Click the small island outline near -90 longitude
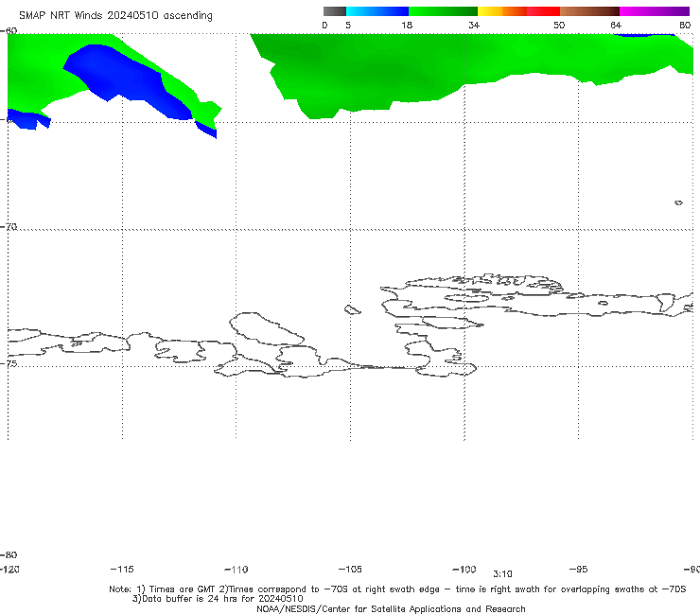Screen dimensions: 700x615 click(x=678, y=202)
